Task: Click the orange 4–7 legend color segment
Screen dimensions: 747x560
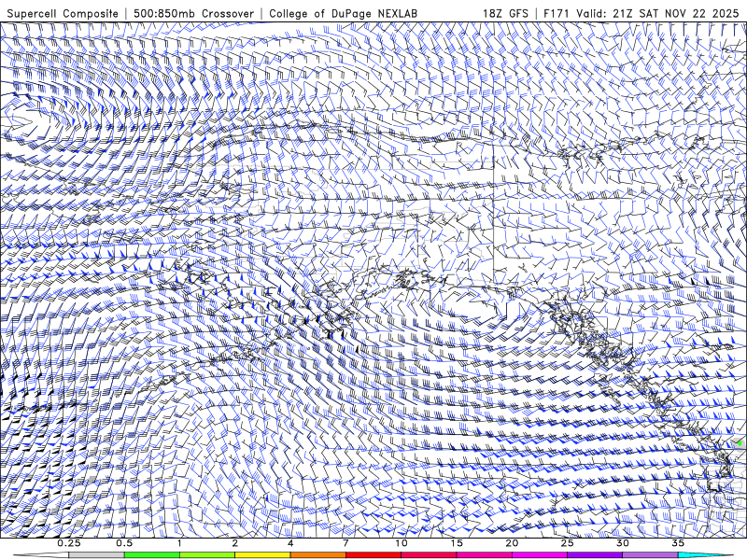Action: (317, 555)
